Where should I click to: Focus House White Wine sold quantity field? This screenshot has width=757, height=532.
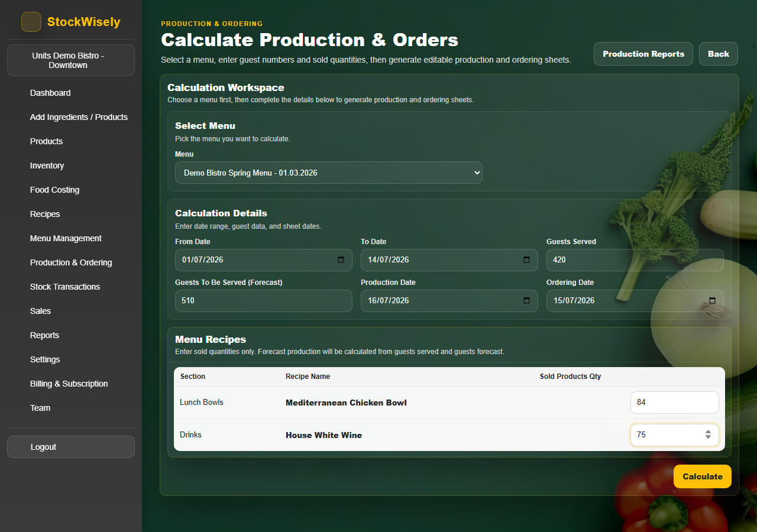click(675, 435)
